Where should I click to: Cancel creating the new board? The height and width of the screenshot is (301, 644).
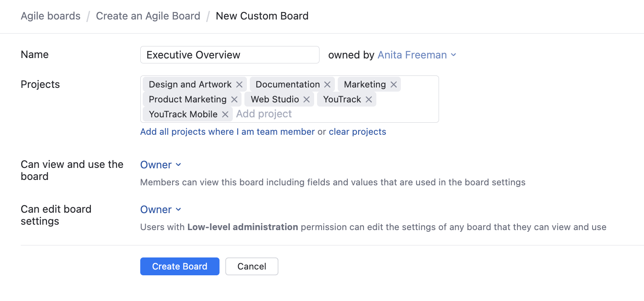[251, 266]
